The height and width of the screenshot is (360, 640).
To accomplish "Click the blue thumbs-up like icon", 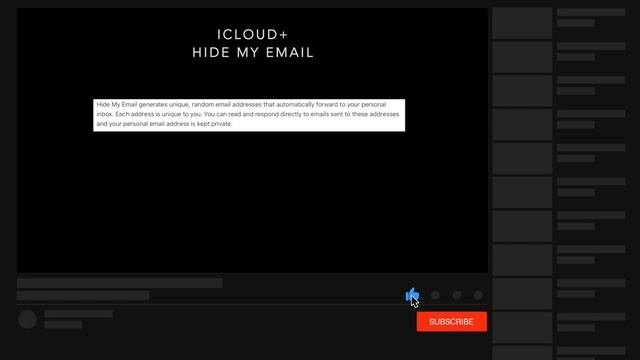I will point(412,295).
